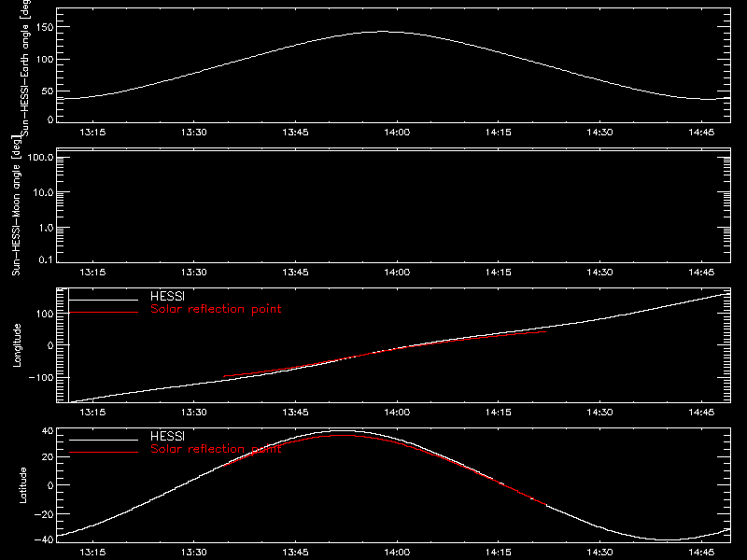Click 13:15 time label on Earth angle plot
The height and width of the screenshot is (560, 747).
(92, 132)
